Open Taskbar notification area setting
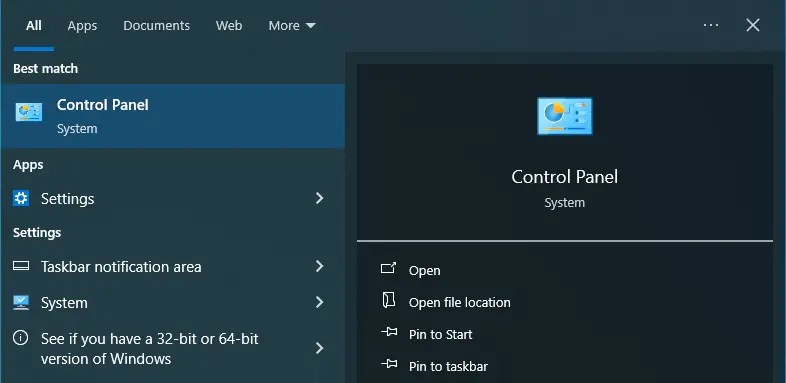786x383 pixels. coord(172,267)
